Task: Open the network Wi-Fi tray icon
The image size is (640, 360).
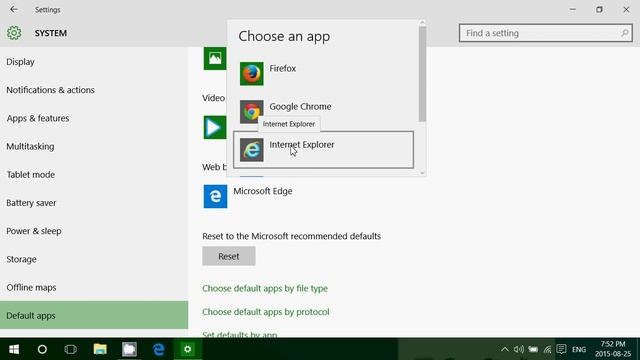Action: 547,349
